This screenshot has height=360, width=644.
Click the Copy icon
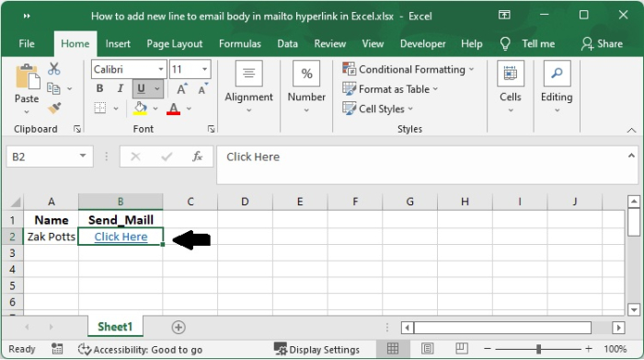click(53, 88)
